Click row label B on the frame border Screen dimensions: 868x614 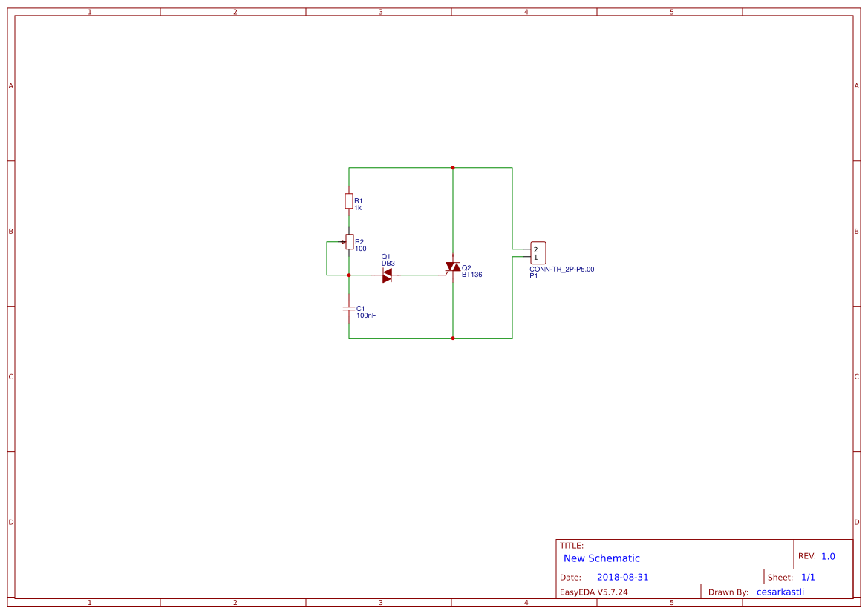point(10,231)
